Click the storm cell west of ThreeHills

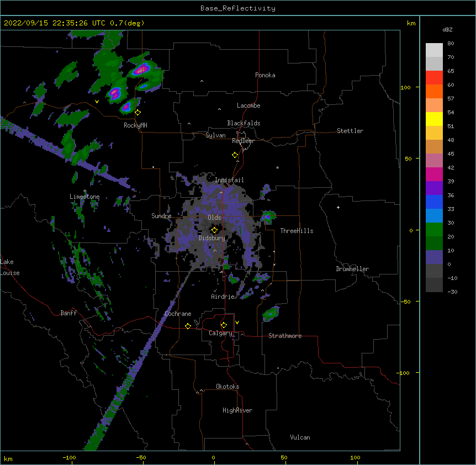[x=268, y=217]
